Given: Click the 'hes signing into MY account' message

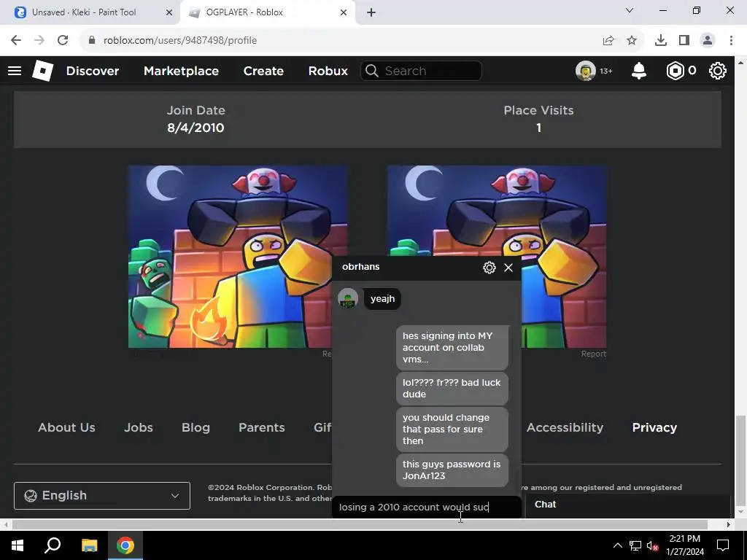Looking at the screenshot, I should point(452,348).
